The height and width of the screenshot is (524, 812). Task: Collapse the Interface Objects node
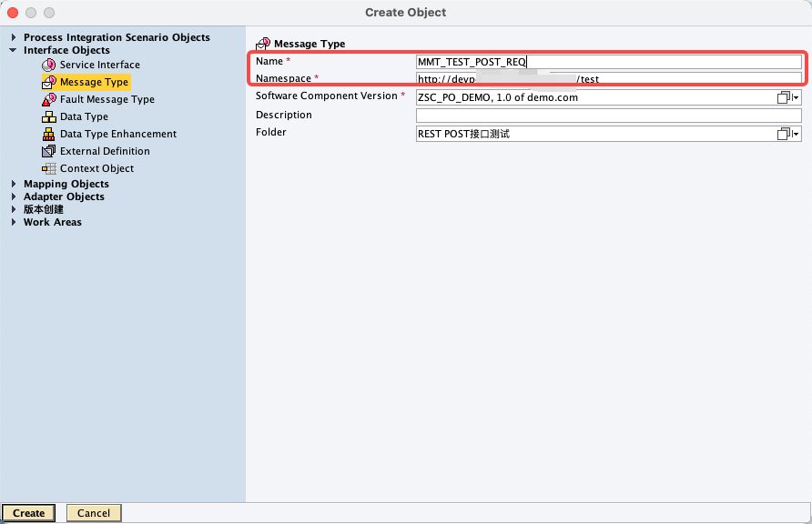tap(14, 50)
